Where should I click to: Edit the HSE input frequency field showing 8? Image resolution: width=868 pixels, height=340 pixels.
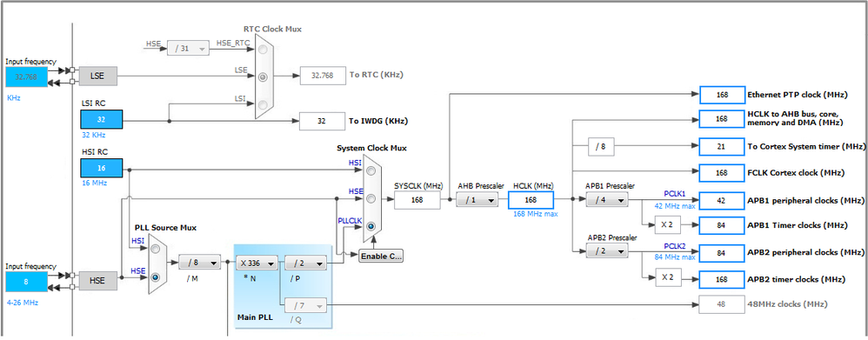click(x=27, y=281)
